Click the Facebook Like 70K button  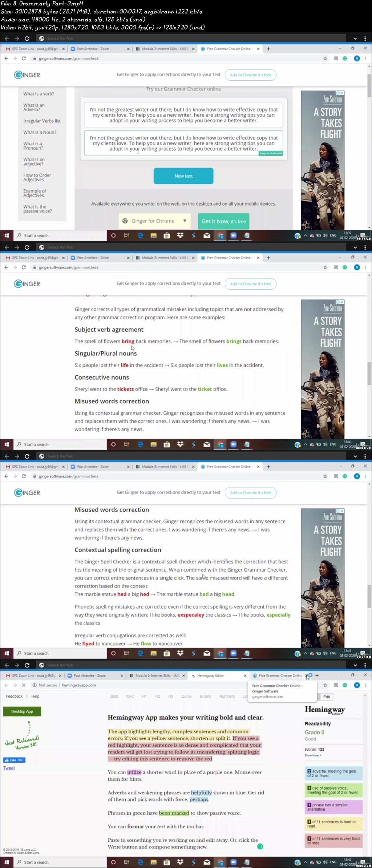click(14, 760)
